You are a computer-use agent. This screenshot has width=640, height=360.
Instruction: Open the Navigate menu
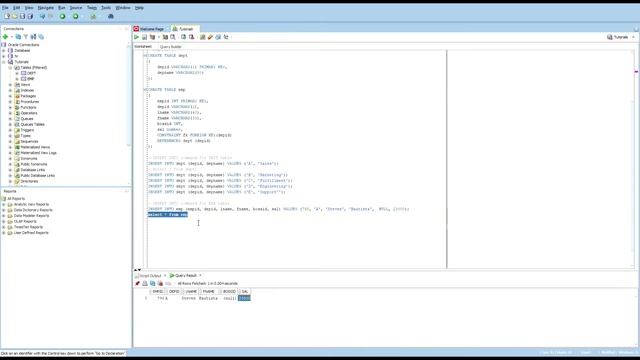click(x=46, y=8)
